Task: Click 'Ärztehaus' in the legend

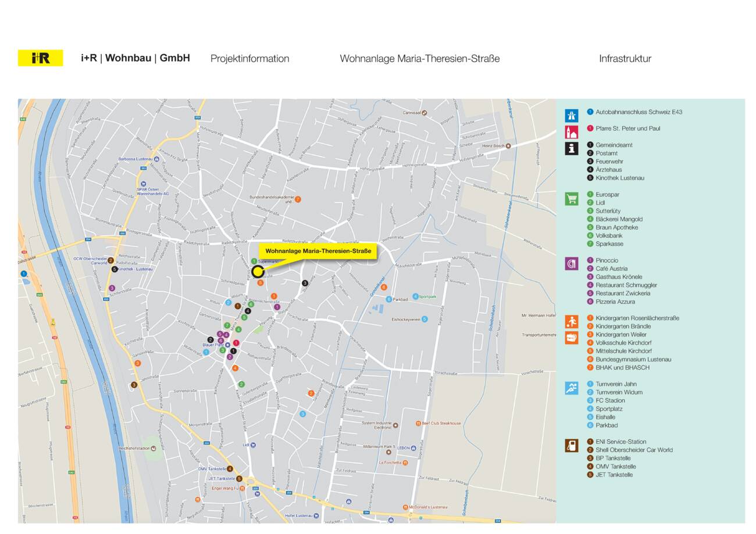Action: click(x=608, y=170)
